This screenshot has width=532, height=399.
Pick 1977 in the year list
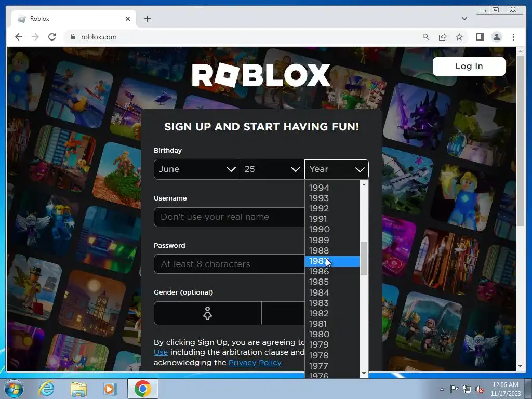pyautogui.click(x=332, y=366)
